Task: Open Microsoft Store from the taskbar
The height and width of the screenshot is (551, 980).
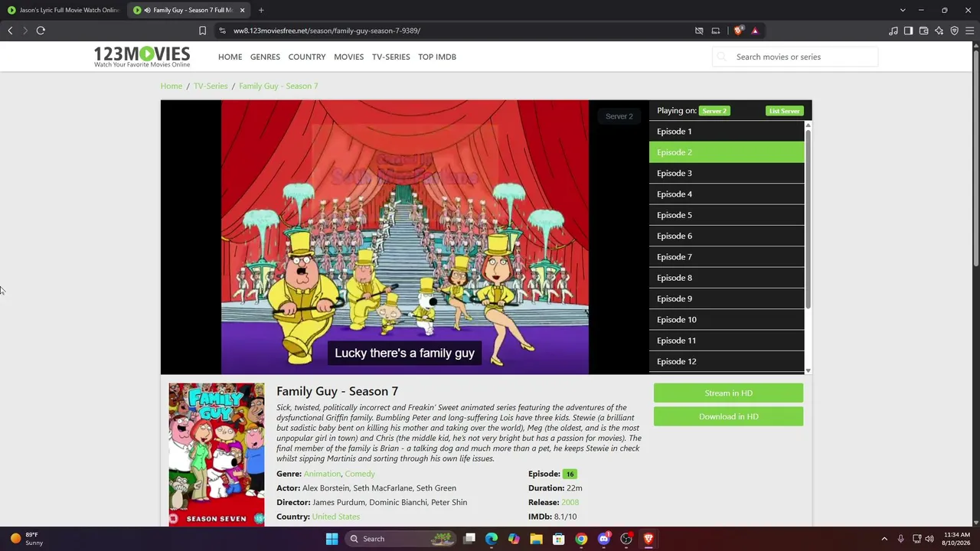Action: tap(559, 539)
